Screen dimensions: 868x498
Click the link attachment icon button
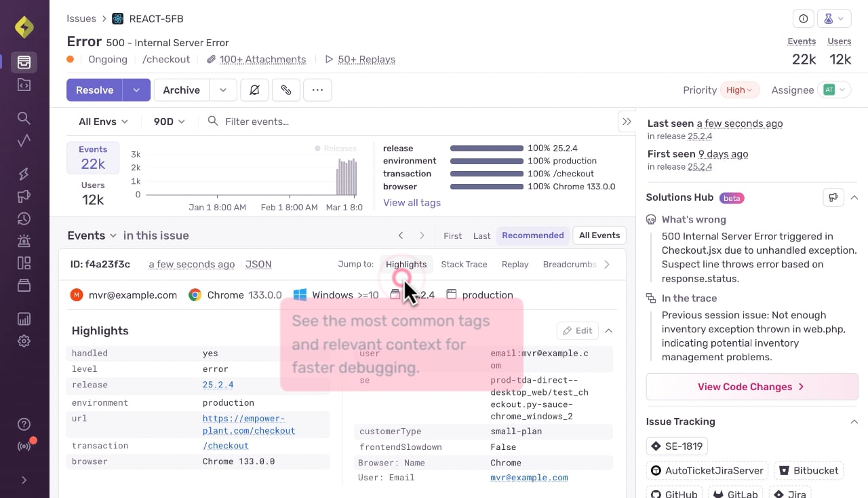(x=286, y=90)
